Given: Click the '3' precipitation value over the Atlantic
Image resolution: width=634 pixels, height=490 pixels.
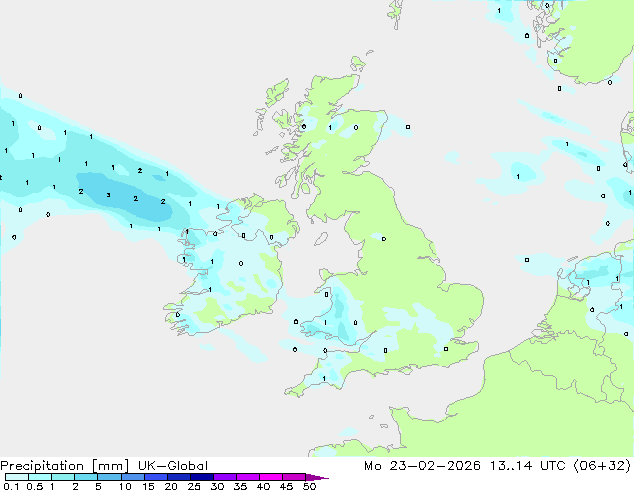Looking at the screenshot, I should (108, 195).
